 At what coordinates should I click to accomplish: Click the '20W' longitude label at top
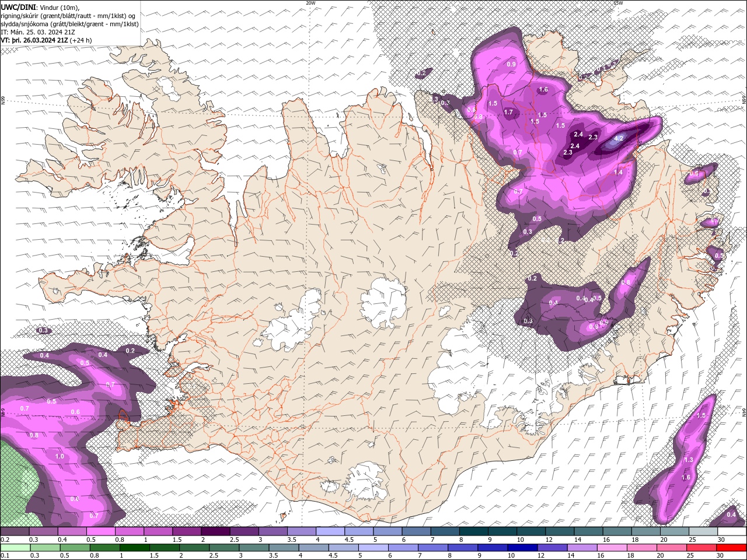(x=310, y=3)
